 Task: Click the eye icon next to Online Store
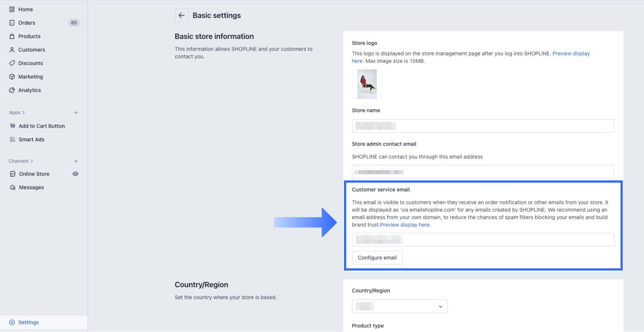click(x=76, y=174)
